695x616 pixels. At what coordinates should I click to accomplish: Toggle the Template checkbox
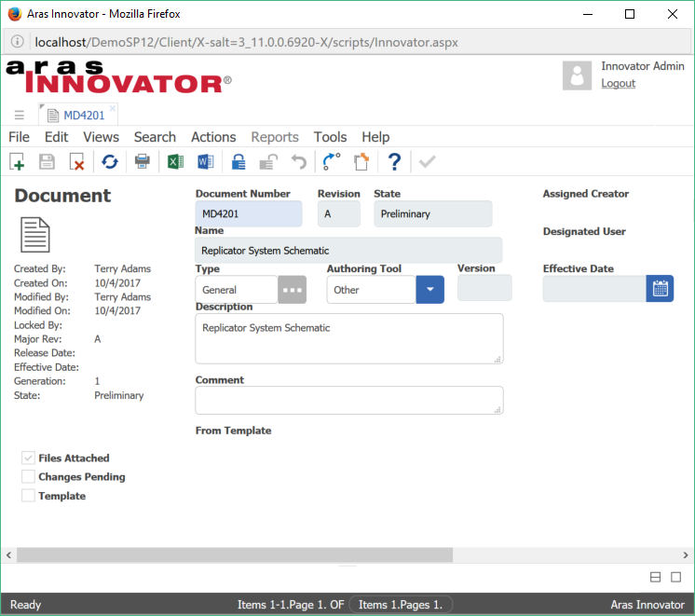pyautogui.click(x=28, y=496)
